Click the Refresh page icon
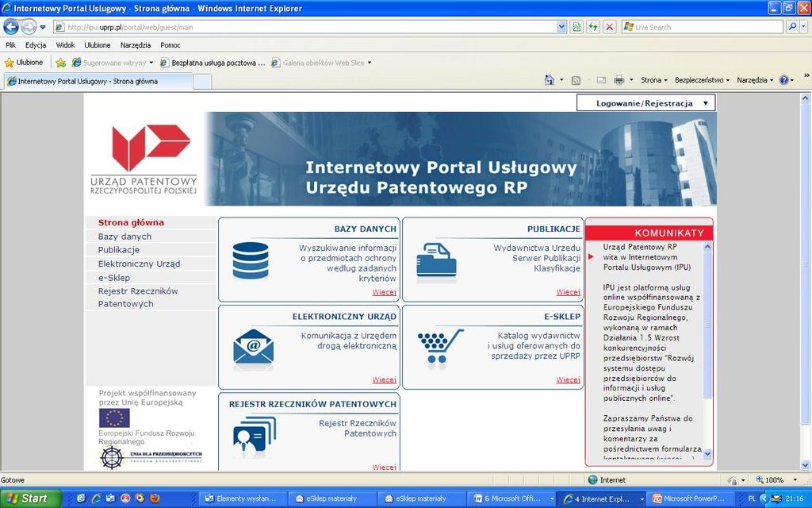The height and width of the screenshot is (508, 812). click(x=593, y=27)
